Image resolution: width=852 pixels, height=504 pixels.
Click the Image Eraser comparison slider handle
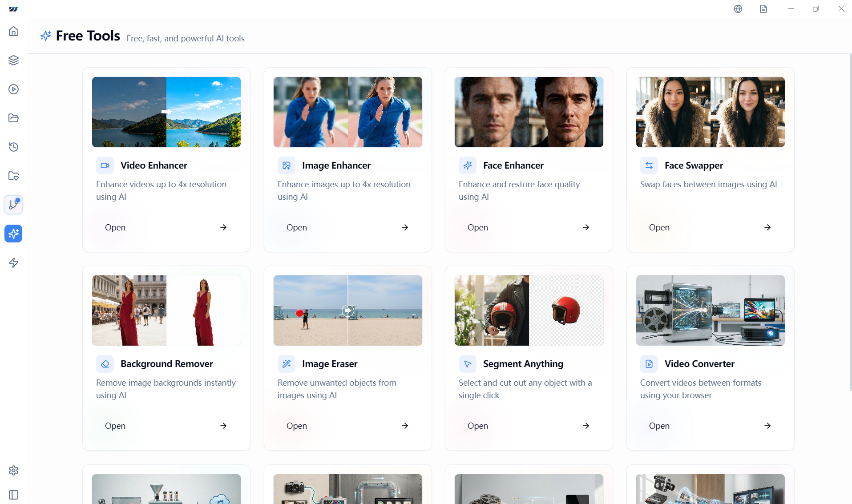[348, 310]
